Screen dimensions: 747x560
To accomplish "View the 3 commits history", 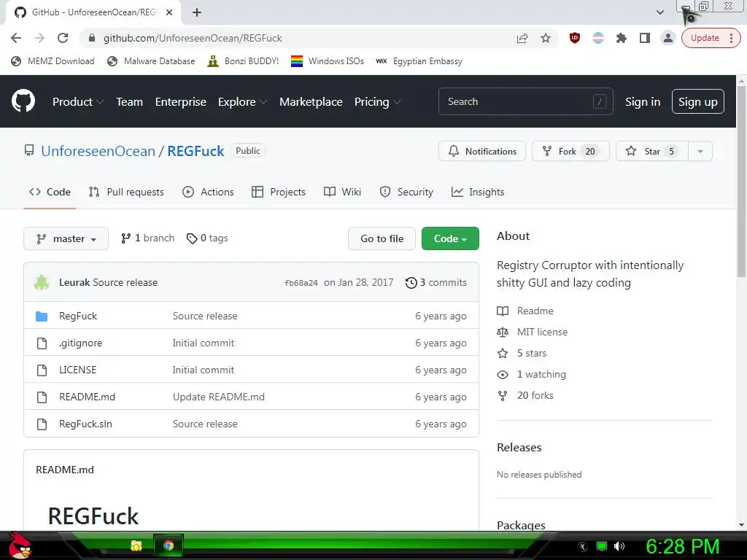I will coord(436,282).
